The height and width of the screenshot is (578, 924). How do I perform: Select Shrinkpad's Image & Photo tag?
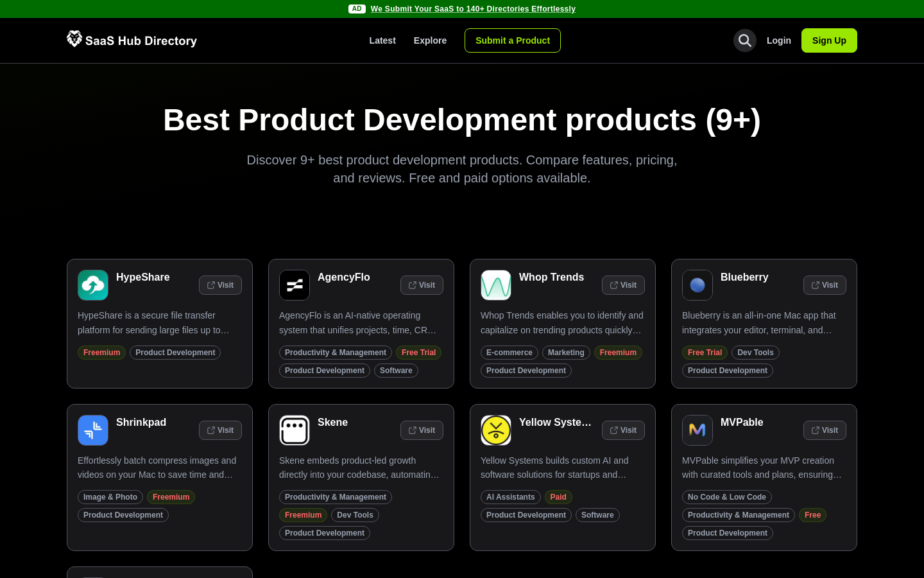(110, 497)
